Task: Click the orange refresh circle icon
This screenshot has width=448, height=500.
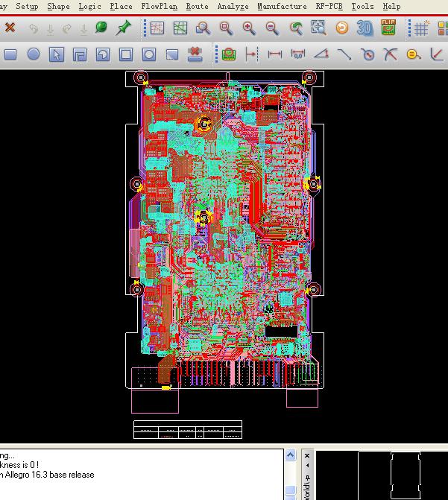Action: click(341, 28)
